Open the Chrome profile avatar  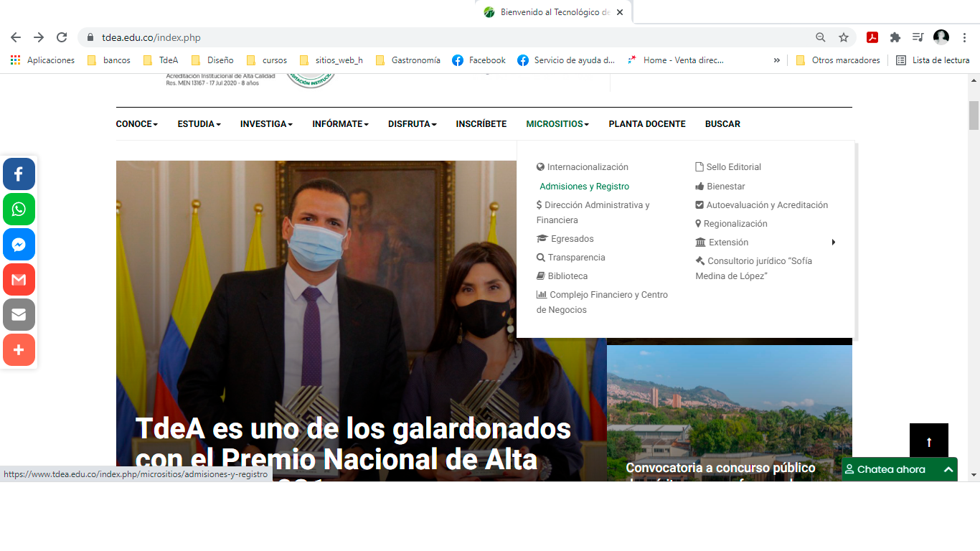[941, 37]
